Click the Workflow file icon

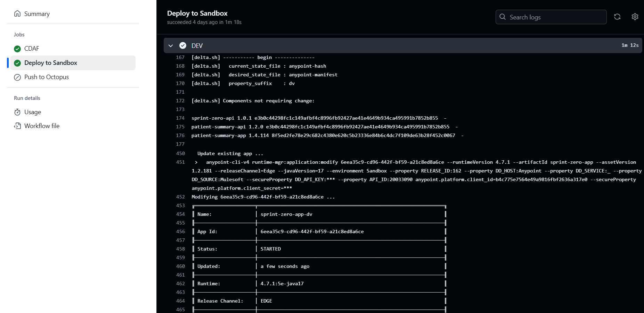(x=17, y=126)
